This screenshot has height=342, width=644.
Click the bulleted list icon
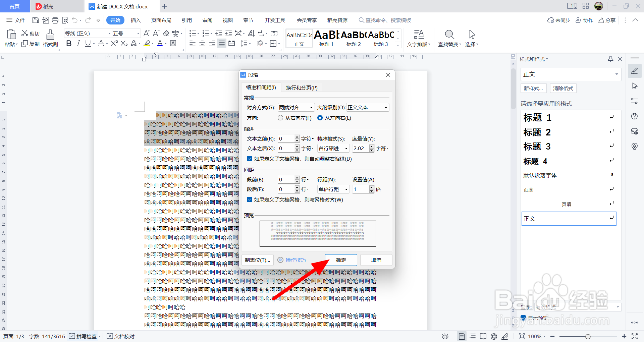tap(193, 33)
